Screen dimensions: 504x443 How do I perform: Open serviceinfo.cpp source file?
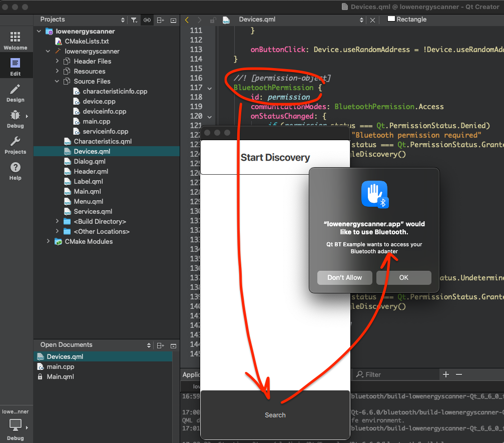tap(105, 131)
